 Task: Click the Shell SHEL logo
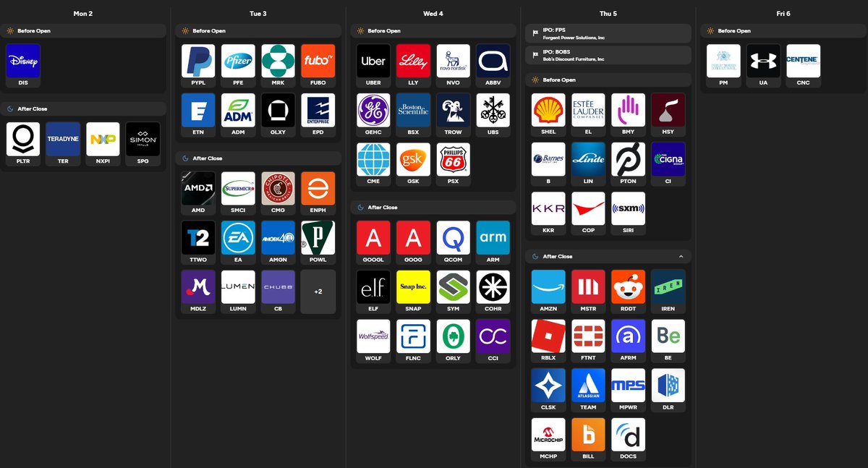click(x=548, y=110)
